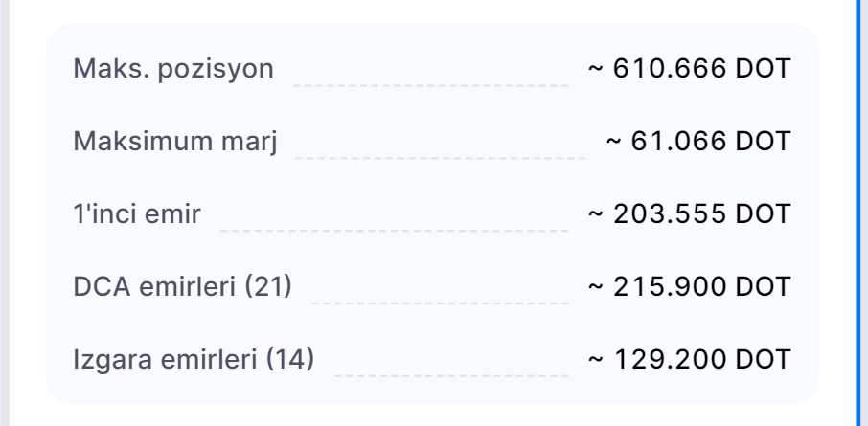Click dotted line in Maks. pozisyon row
868x426 pixels.
430,83
